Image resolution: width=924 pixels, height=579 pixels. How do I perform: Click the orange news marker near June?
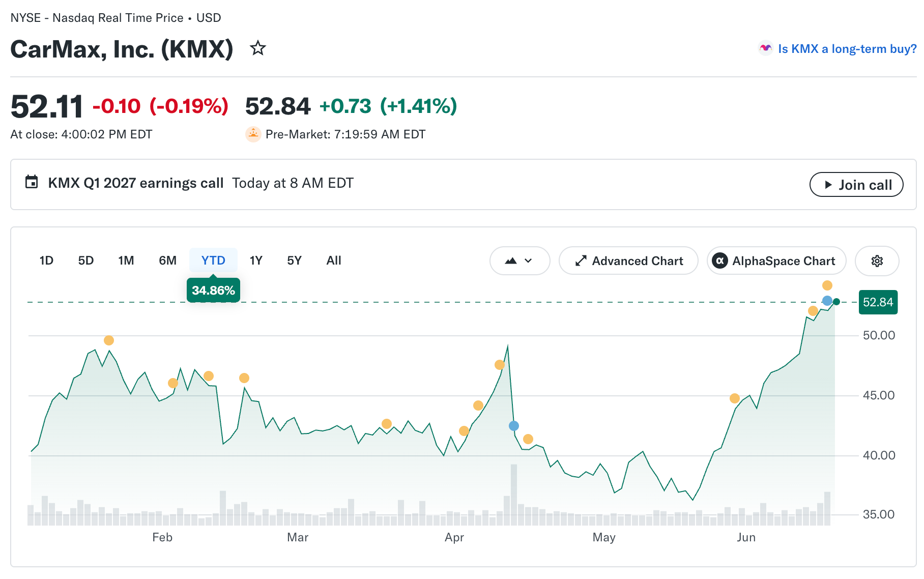pos(734,398)
